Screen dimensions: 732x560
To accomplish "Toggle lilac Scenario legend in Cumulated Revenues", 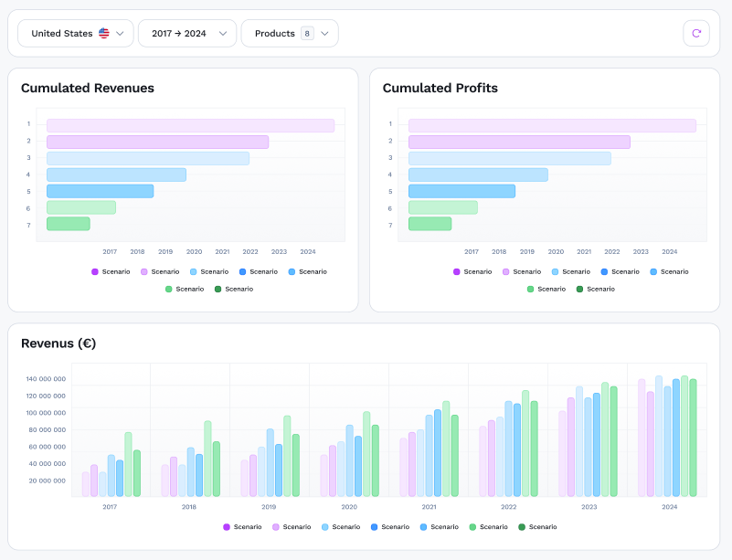I will pyautogui.click(x=160, y=271).
